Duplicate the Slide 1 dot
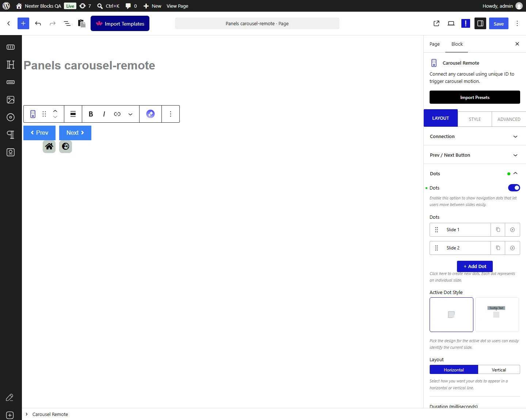Image resolution: width=526 pixels, height=420 pixels. 498,230
